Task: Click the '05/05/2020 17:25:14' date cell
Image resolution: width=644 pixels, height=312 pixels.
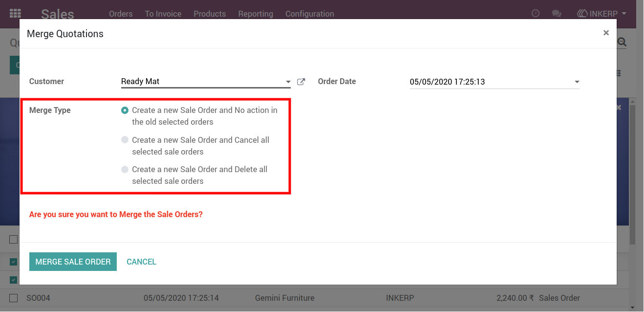Action: pyautogui.click(x=181, y=298)
